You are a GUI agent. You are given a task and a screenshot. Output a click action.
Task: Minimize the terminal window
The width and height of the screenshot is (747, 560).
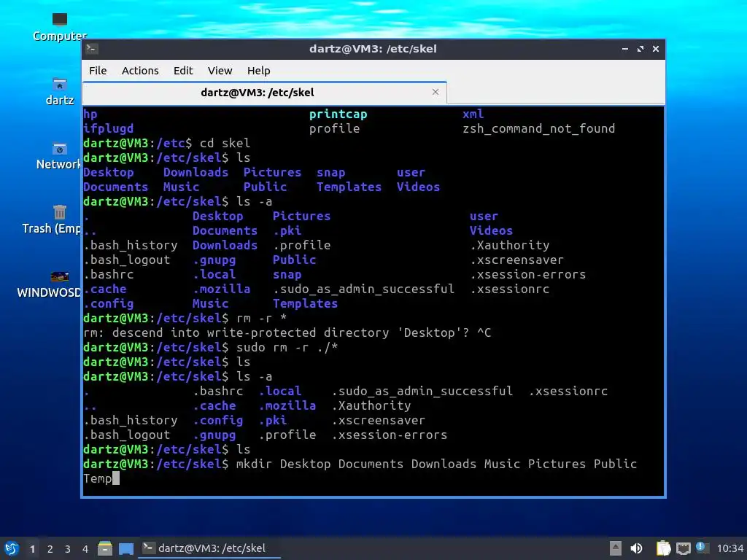pos(625,49)
